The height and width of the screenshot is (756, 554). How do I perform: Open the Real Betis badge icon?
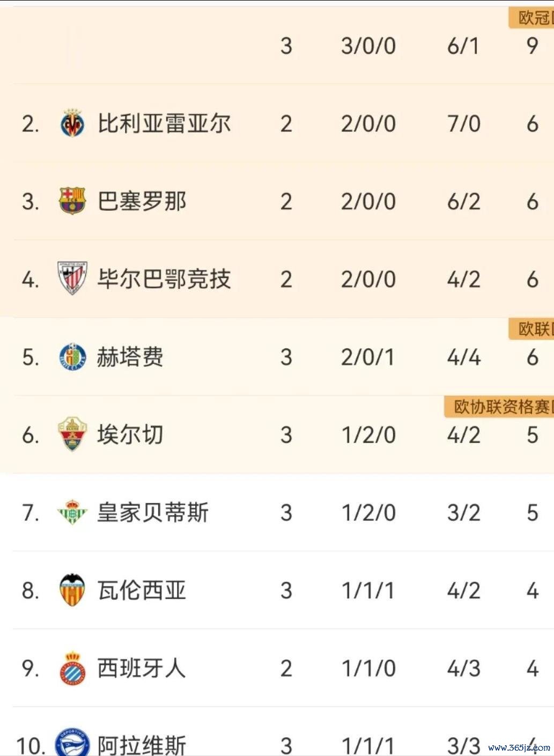point(72,512)
